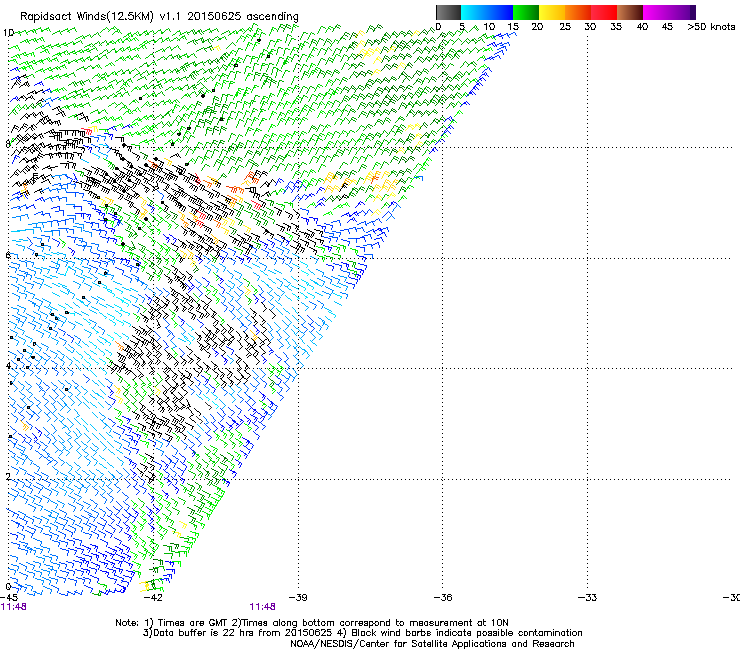Click the orange 25-30 knots legend swatch
The image size is (740, 650).
(x=578, y=12)
